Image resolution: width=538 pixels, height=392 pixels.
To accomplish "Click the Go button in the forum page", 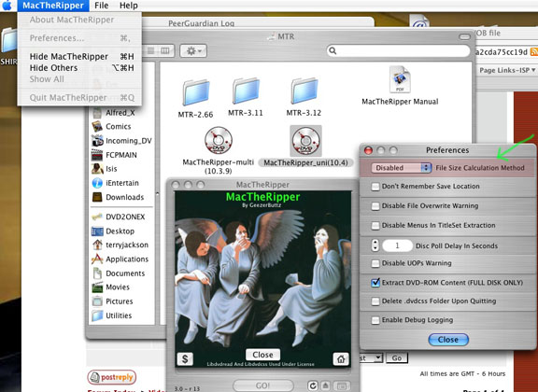I will tap(397, 358).
